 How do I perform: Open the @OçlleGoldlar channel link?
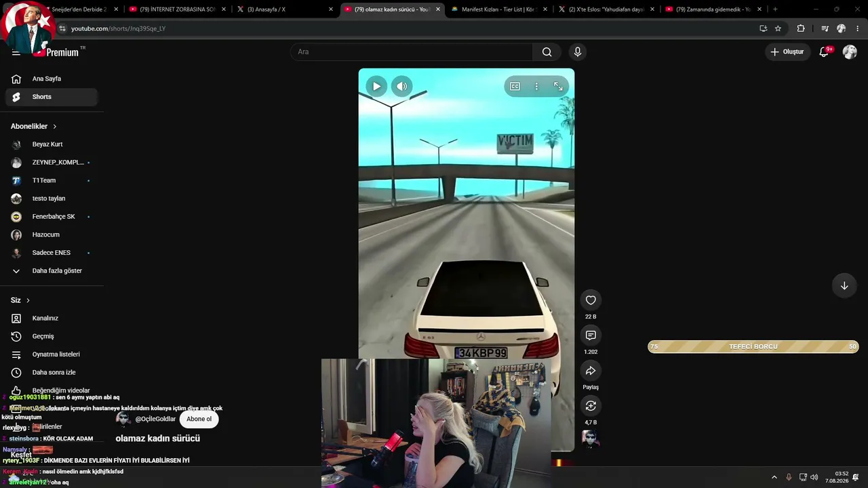tap(155, 419)
